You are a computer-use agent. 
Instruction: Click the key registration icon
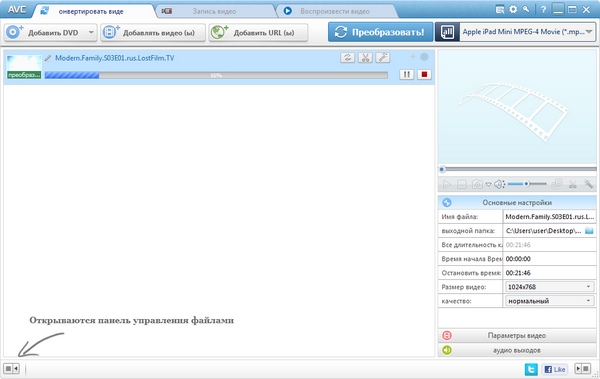(526, 9)
